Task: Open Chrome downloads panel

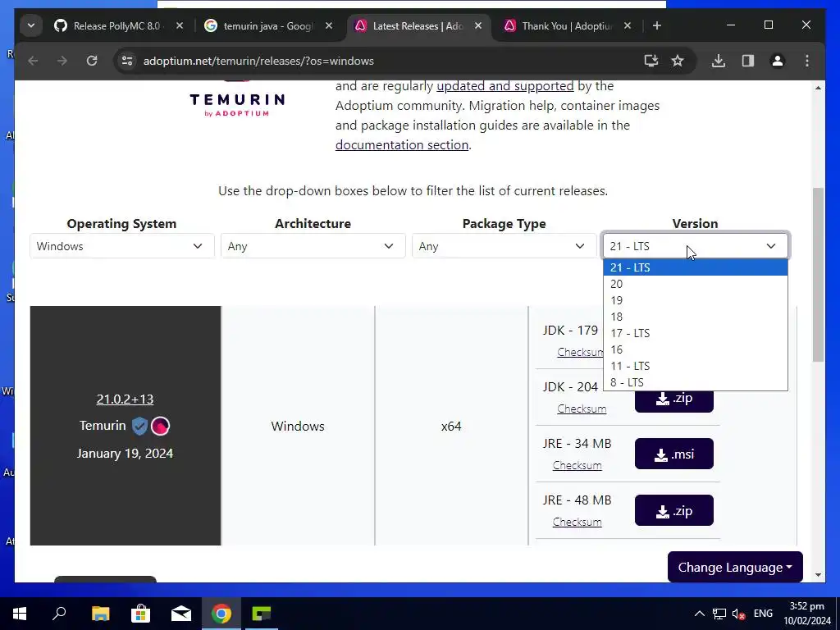Action: (719, 61)
